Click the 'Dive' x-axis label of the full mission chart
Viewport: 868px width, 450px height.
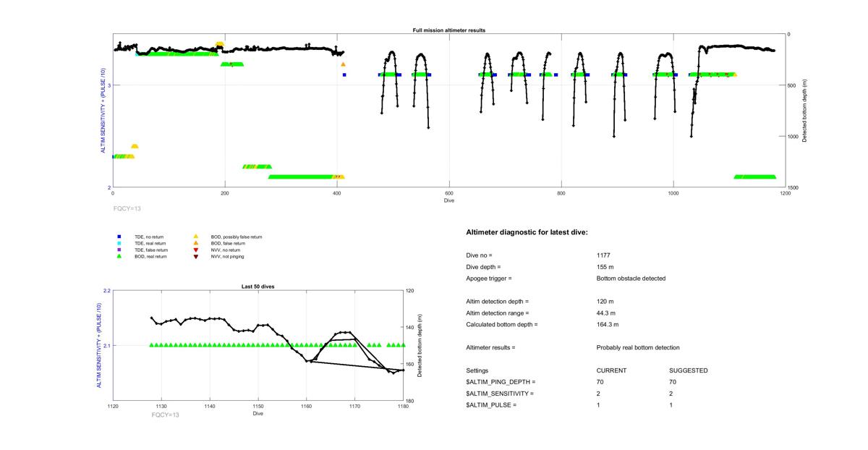(449, 200)
